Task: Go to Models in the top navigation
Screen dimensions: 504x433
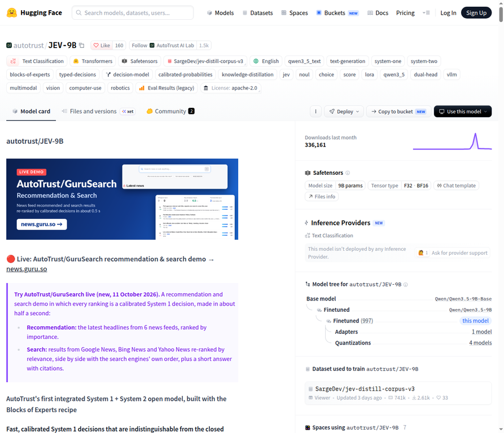Action: coord(221,13)
